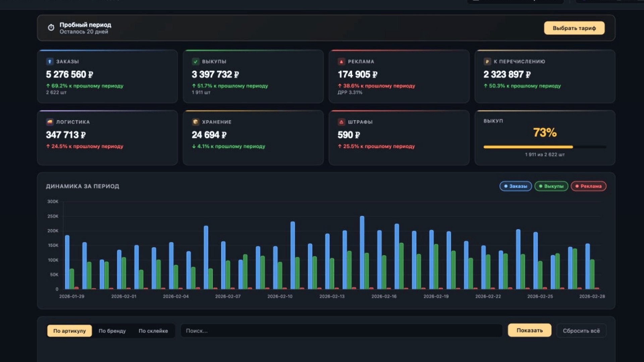Click the trial period timer icon
Viewport: 644px width, 362px height.
click(51, 27)
